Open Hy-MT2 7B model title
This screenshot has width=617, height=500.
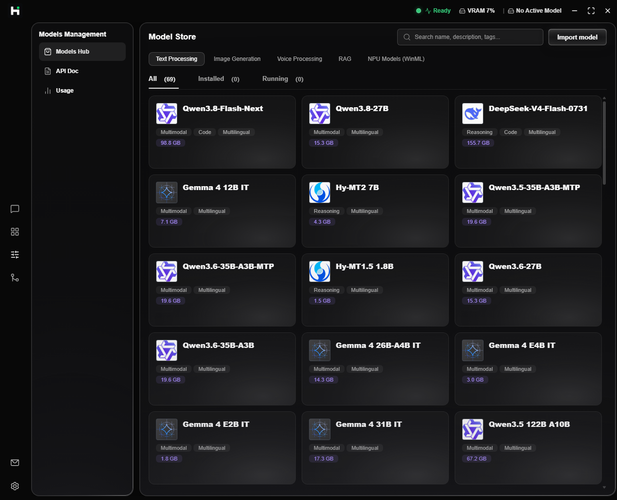coord(357,188)
